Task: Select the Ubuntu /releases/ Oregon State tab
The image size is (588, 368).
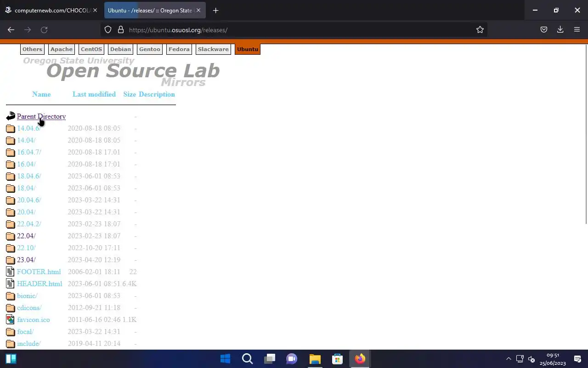Action: click(x=155, y=10)
